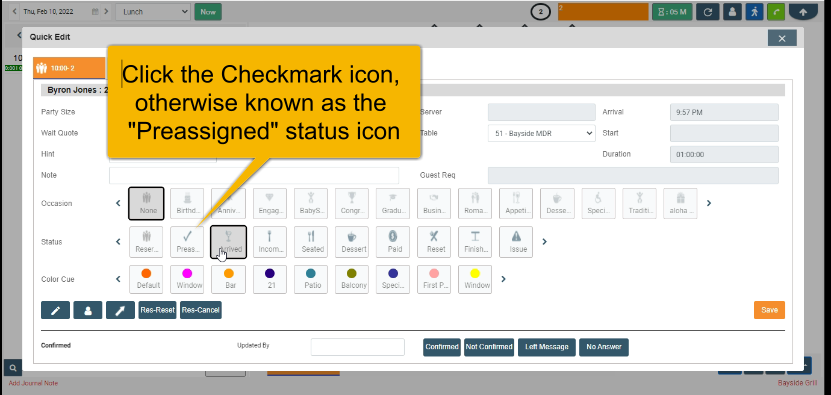Viewport: 831px width, 395px height.
Task: Open the Lunch meal period dropdown
Action: [x=153, y=12]
